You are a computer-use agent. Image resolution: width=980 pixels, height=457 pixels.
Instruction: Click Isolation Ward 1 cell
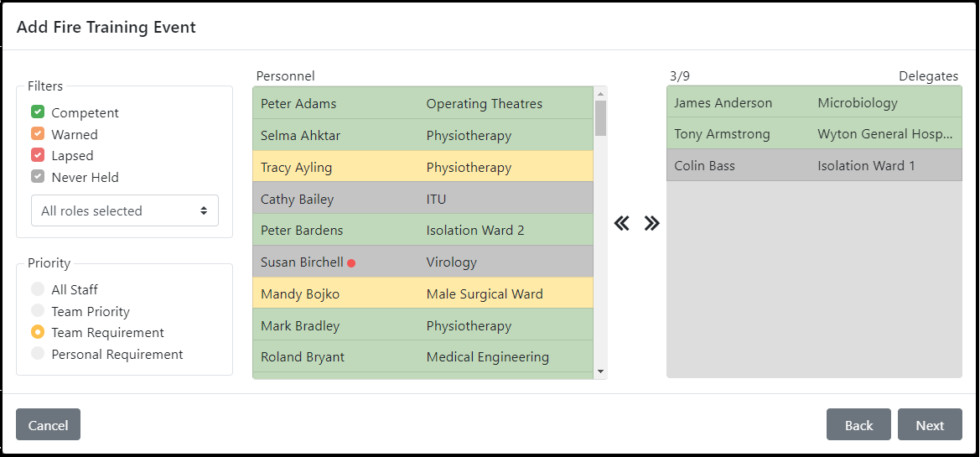866,166
